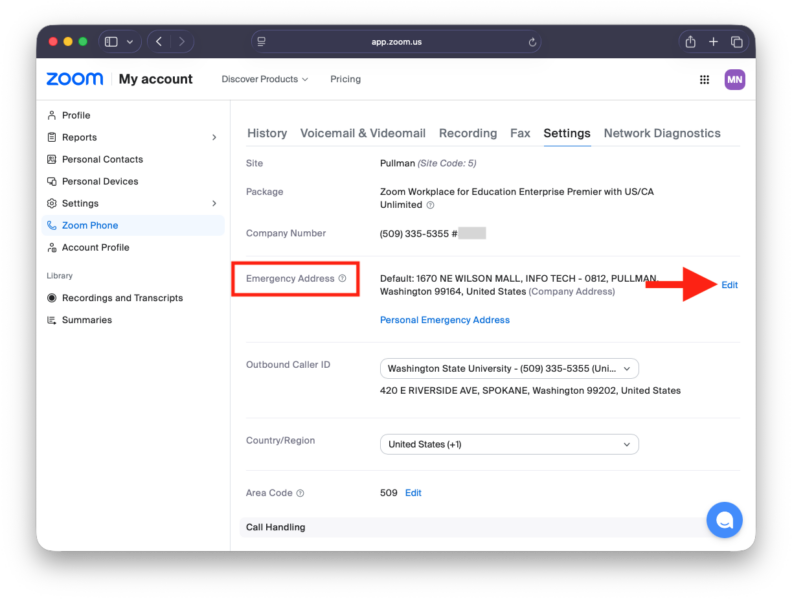792x599 pixels.
Task: Open Personal Emergency Address link
Action: point(444,320)
